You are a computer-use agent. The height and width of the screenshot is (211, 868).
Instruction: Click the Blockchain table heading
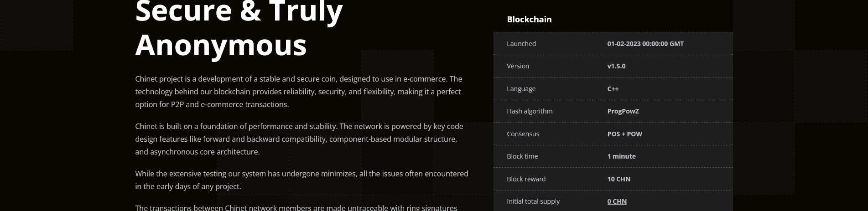point(529,20)
